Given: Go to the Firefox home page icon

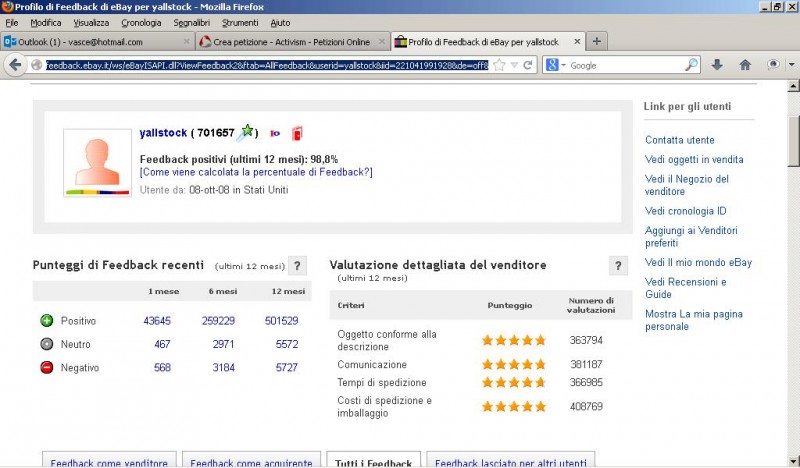Looking at the screenshot, I should point(745,65).
